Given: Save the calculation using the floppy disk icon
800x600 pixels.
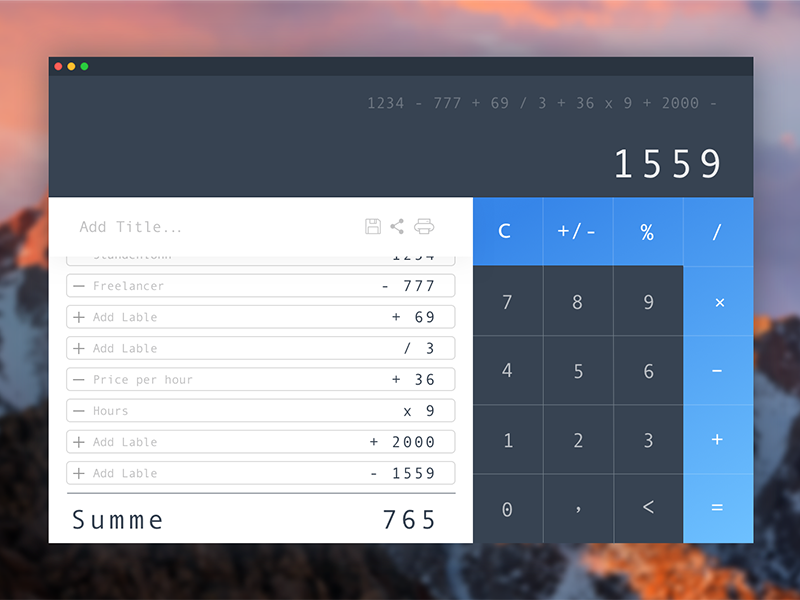Looking at the screenshot, I should 372,227.
